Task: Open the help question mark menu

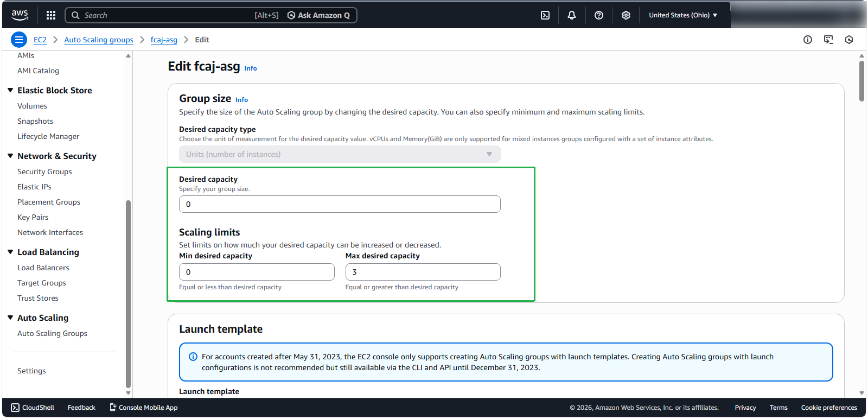Action: [599, 15]
